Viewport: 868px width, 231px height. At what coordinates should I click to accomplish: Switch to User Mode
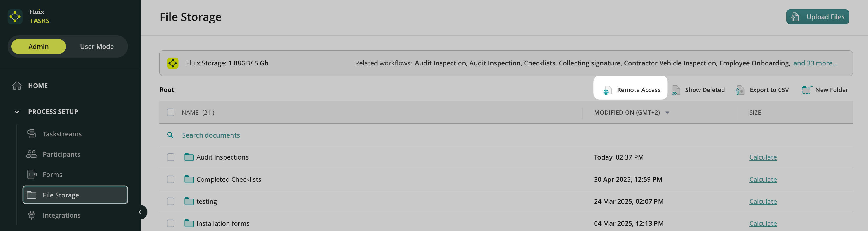coord(97,47)
